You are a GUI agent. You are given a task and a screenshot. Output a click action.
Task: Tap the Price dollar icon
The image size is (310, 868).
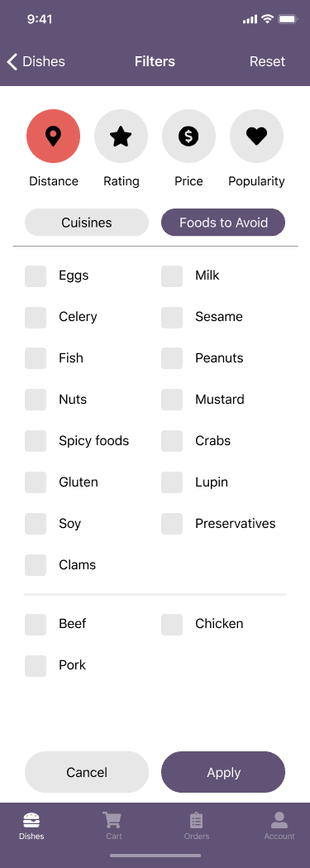188,137
